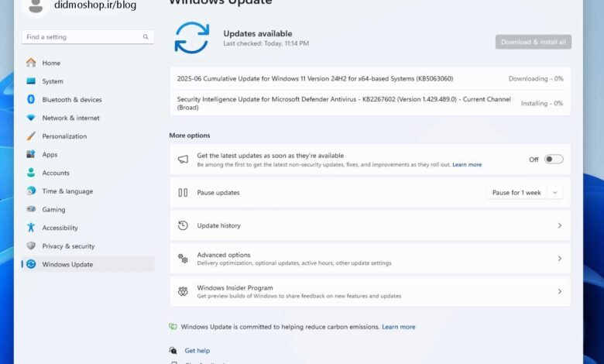Click the Pause updates icon
Screen dimensions: 604x364
pos(183,193)
